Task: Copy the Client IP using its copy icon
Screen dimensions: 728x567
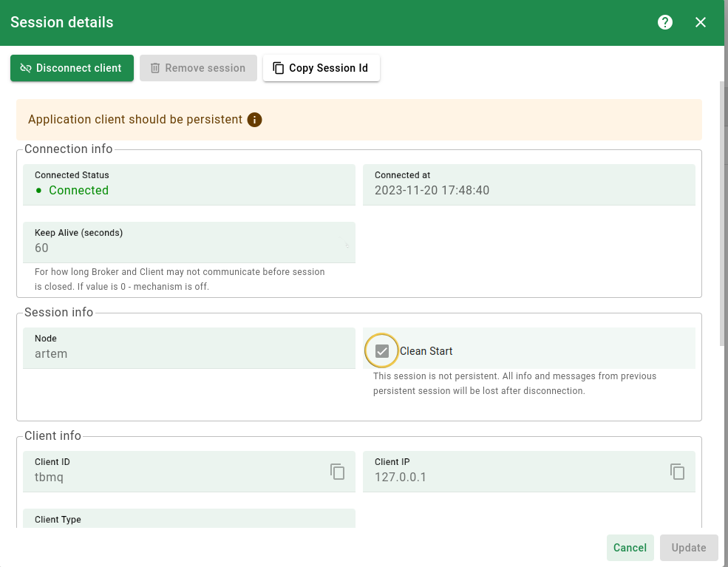Action: coord(677,472)
